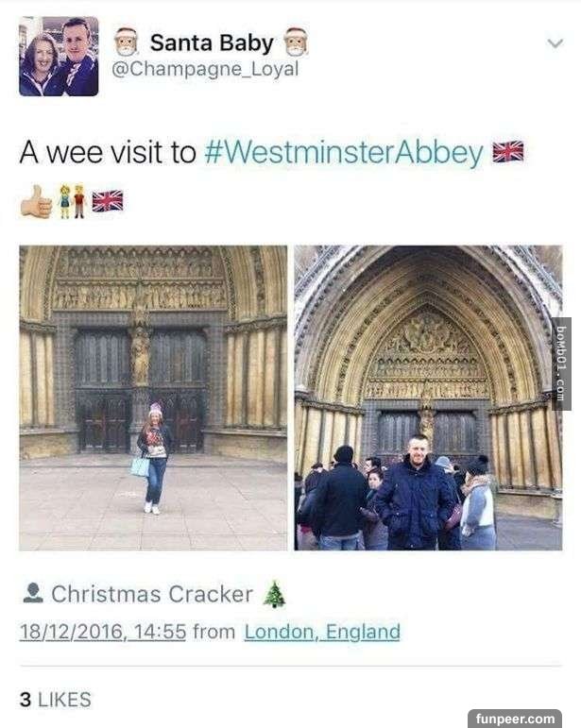This screenshot has height=728, width=581.
Task: Expand tweet options chevron menu
Action: coord(555,43)
